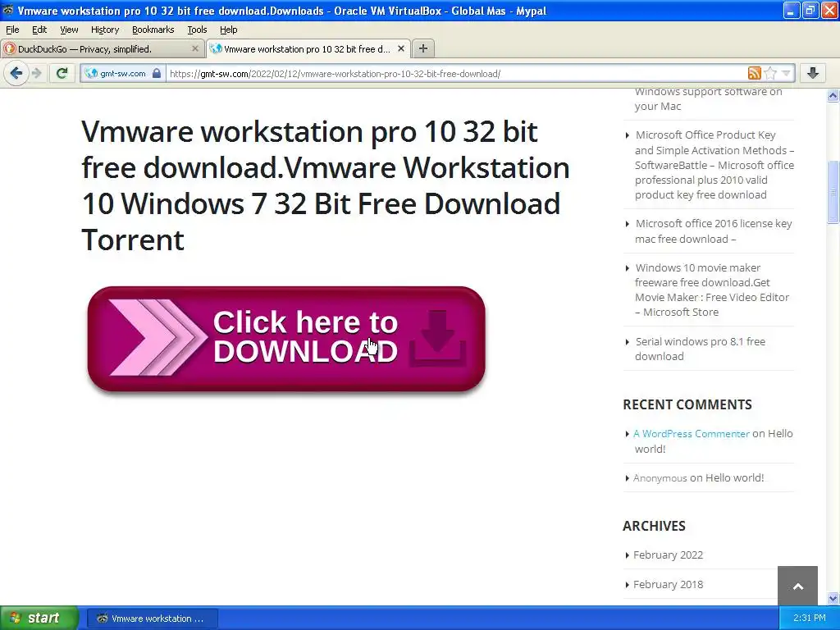Open Hello world! link beside Anonymous
The height and width of the screenshot is (630, 840).
pos(734,478)
